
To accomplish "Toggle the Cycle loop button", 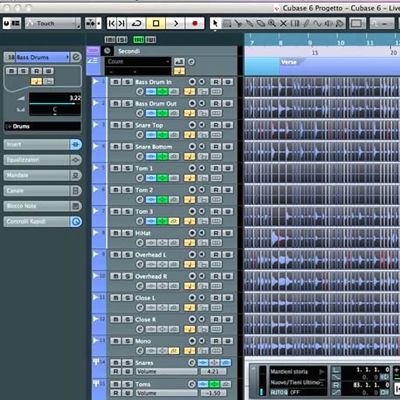I will click(x=137, y=23).
